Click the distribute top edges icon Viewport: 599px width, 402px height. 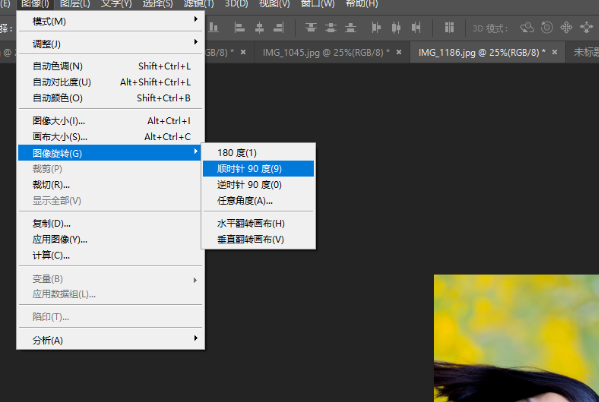click(311, 28)
